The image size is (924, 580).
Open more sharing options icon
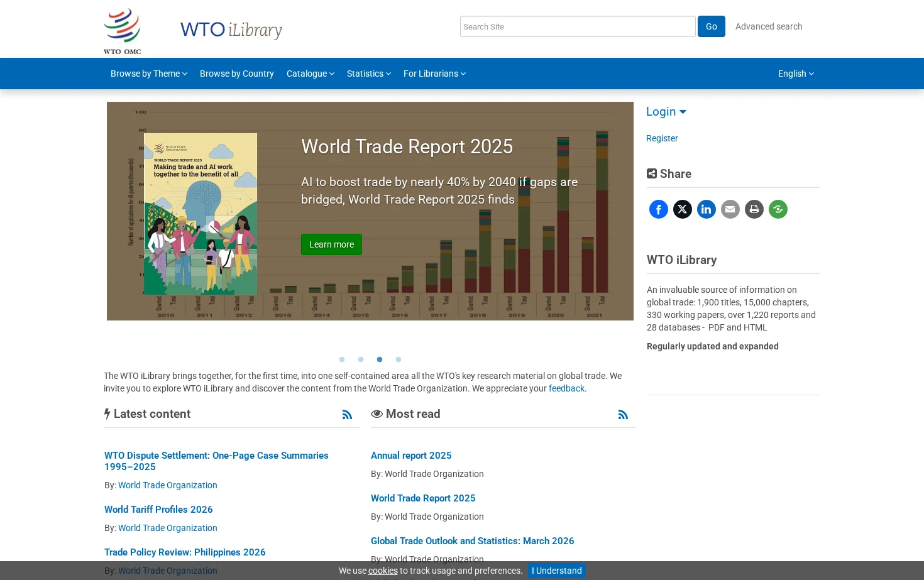tap(778, 209)
